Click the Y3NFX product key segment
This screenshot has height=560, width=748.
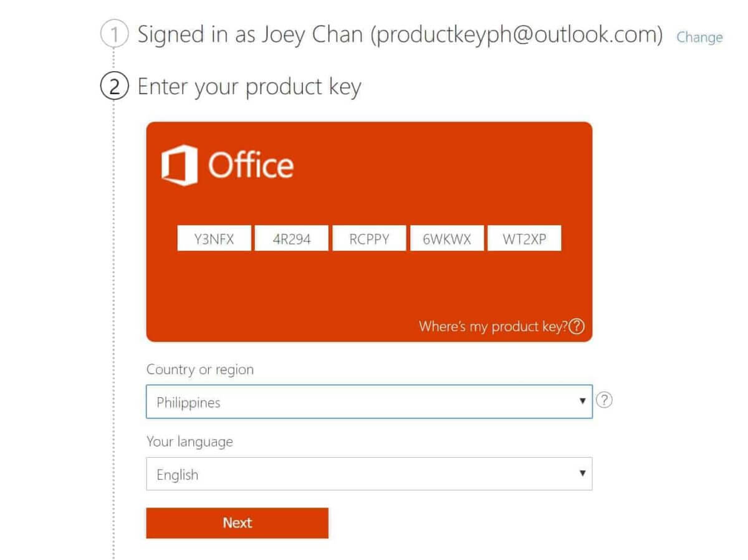click(x=214, y=238)
